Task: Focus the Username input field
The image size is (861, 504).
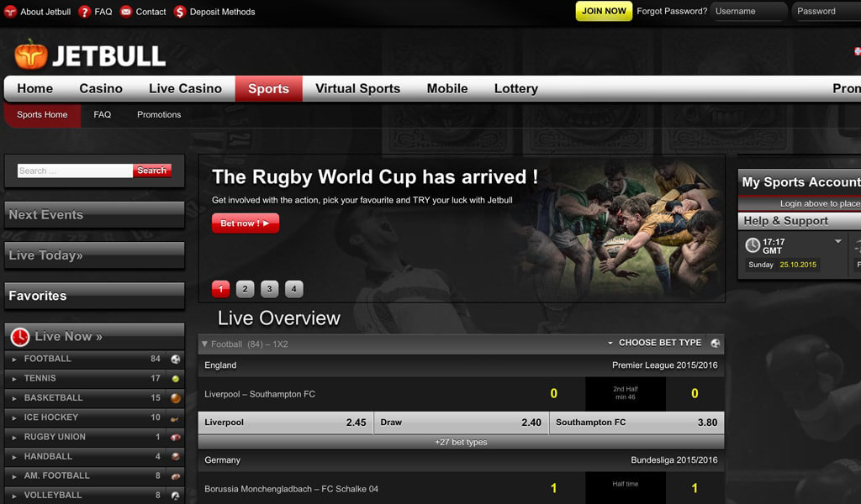Action: [x=749, y=12]
